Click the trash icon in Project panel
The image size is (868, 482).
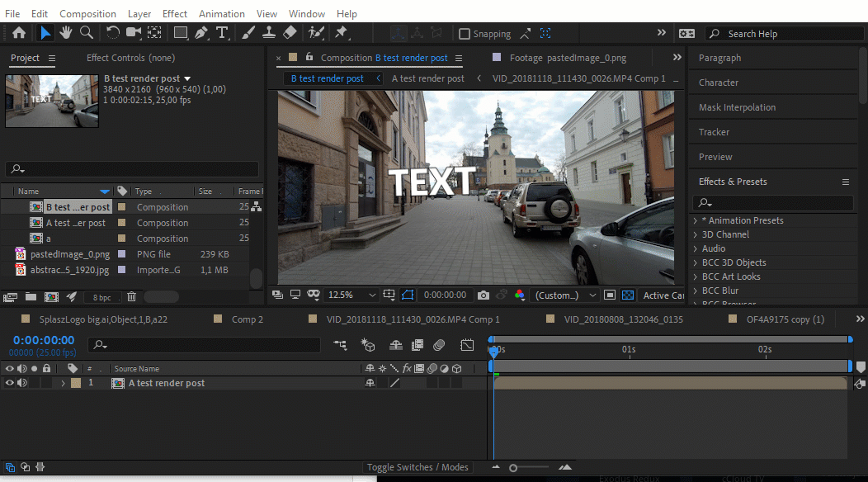point(131,296)
